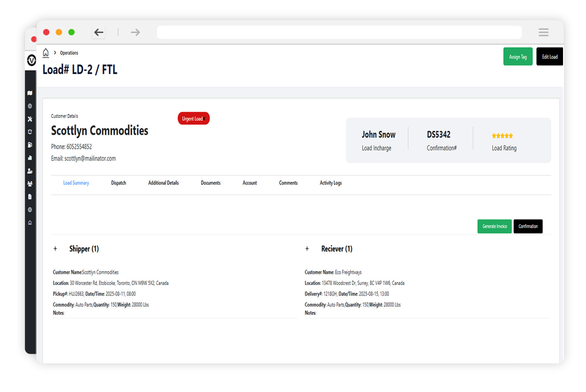Image resolution: width=586 pixels, height=392 pixels.
Task: Open notifications via the shield sidebar icon
Action: (x=30, y=132)
